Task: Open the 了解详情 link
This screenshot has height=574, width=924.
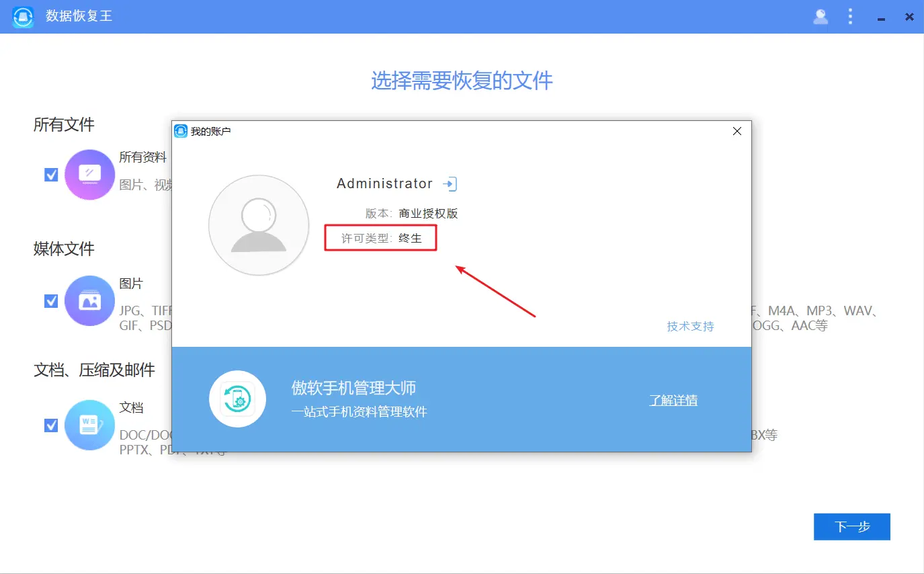Action: pos(673,401)
